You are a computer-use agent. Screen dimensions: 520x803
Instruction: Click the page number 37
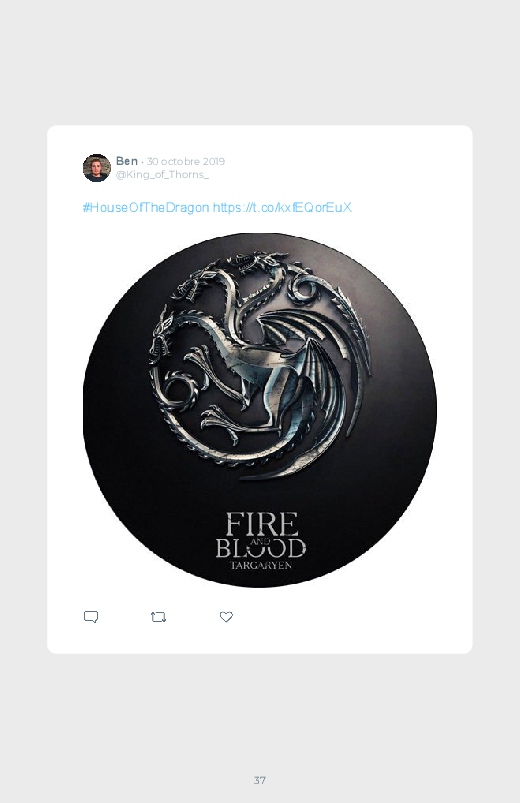coord(260,780)
